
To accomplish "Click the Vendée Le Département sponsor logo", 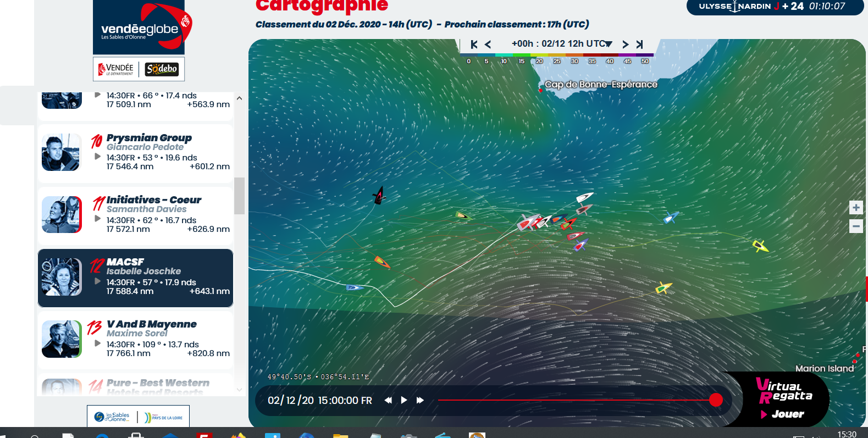I will [x=116, y=69].
